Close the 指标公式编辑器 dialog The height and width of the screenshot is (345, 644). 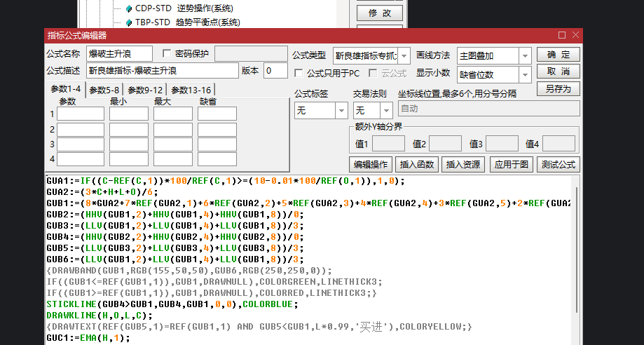[576, 35]
